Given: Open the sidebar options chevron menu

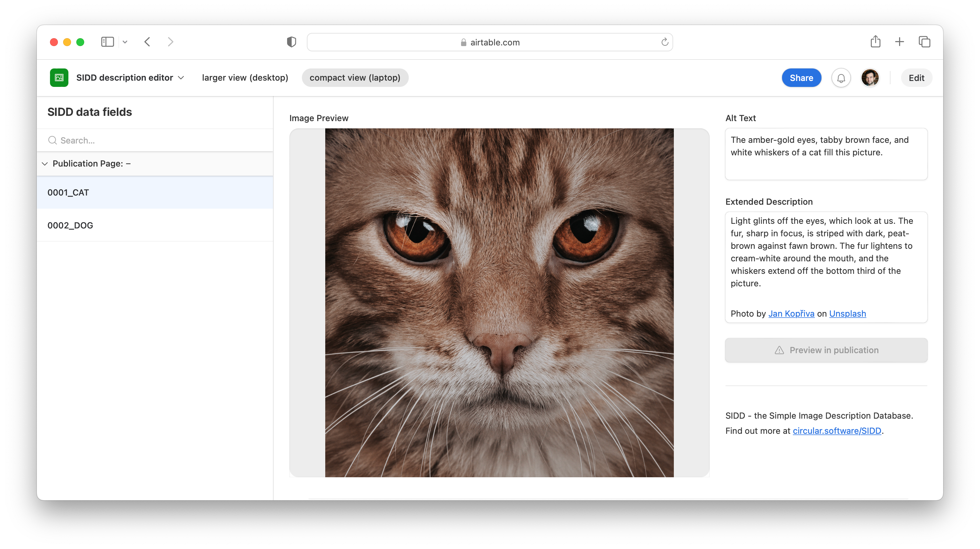Looking at the screenshot, I should coord(125,42).
